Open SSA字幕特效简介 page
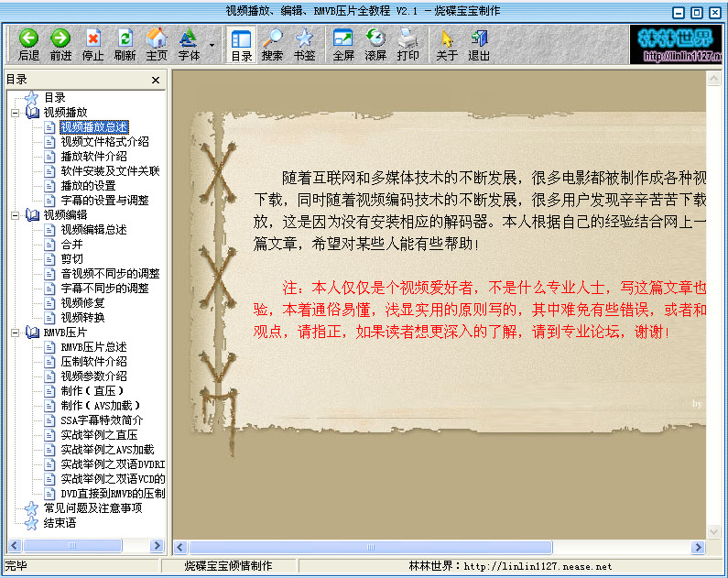The height and width of the screenshot is (578, 728). click(102, 420)
